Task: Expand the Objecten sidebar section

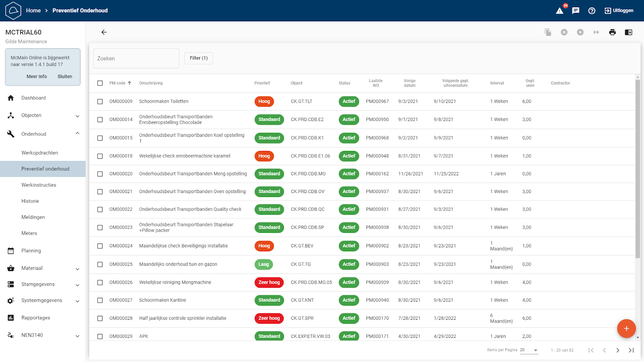Action: click(77, 116)
